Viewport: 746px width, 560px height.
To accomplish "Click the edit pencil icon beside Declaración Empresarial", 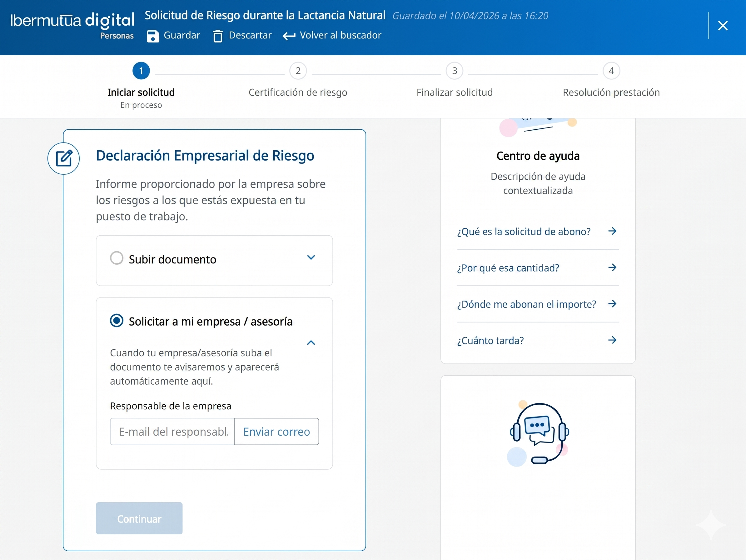I will point(64,158).
